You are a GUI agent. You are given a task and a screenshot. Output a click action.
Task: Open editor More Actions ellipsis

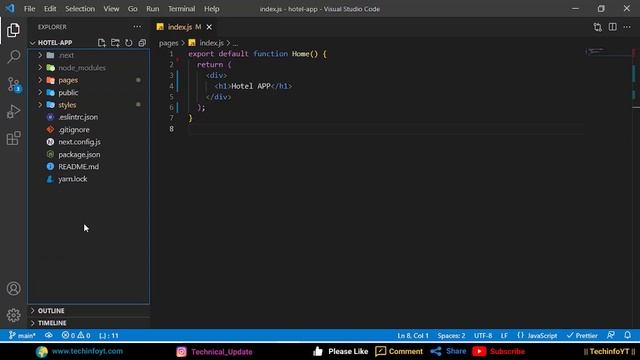click(x=627, y=27)
